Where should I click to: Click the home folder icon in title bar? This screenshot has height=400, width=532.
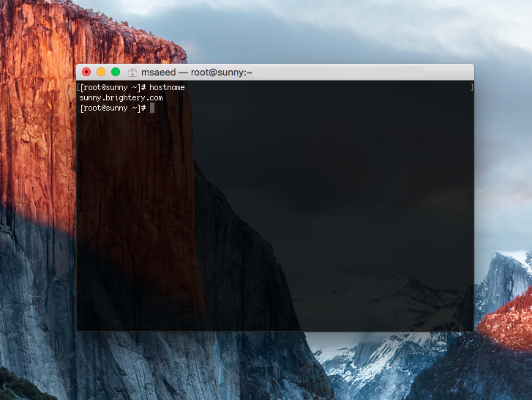[x=132, y=72]
